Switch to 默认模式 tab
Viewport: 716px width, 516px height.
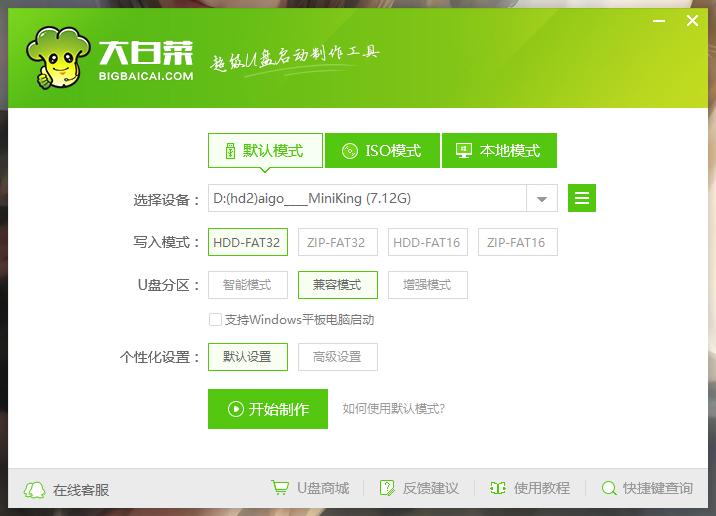(265, 150)
